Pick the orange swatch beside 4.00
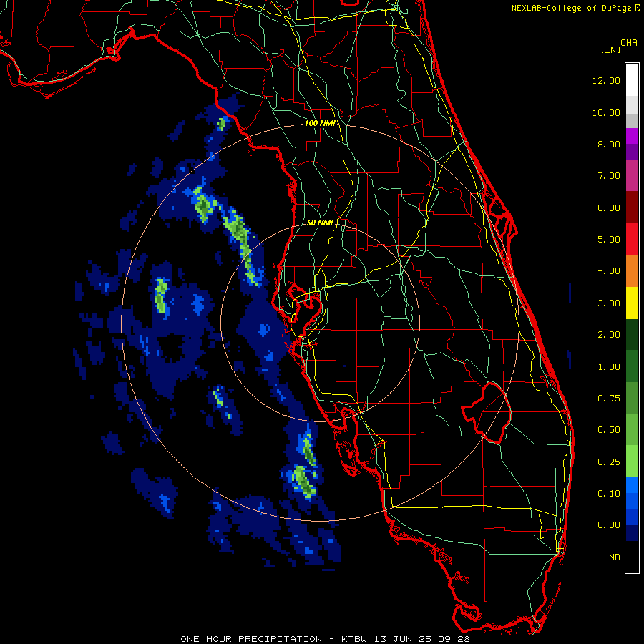644x644 pixels. 632,271
